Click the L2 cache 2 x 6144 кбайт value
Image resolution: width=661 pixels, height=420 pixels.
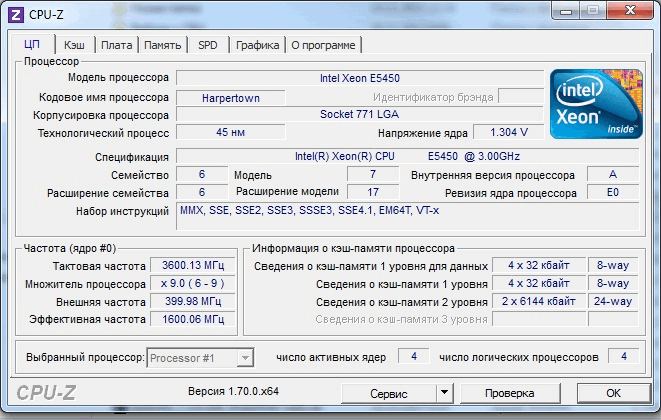(539, 301)
